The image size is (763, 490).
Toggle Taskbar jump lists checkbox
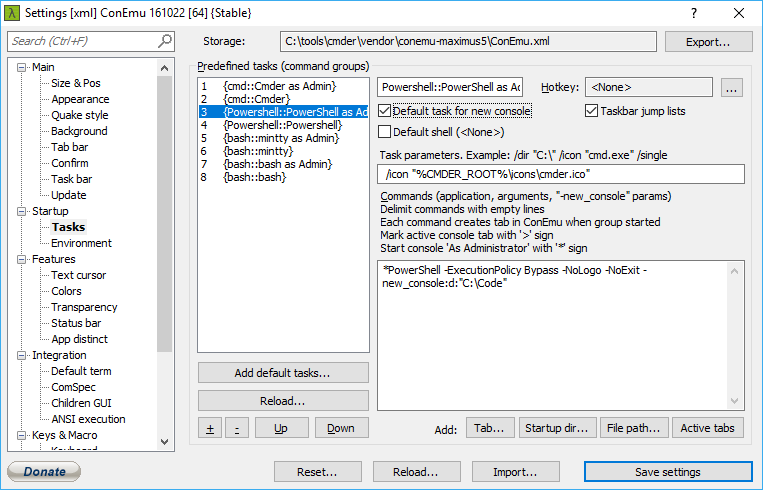coord(591,111)
